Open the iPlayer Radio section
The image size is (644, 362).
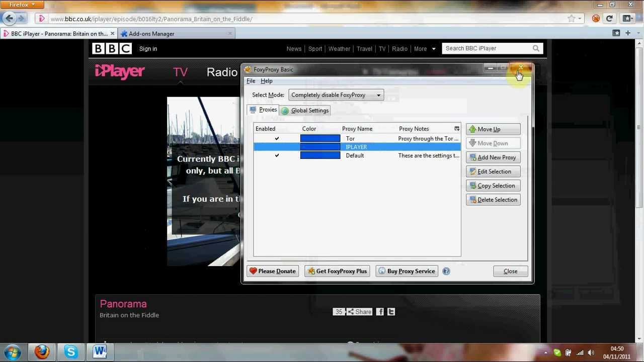pos(222,72)
